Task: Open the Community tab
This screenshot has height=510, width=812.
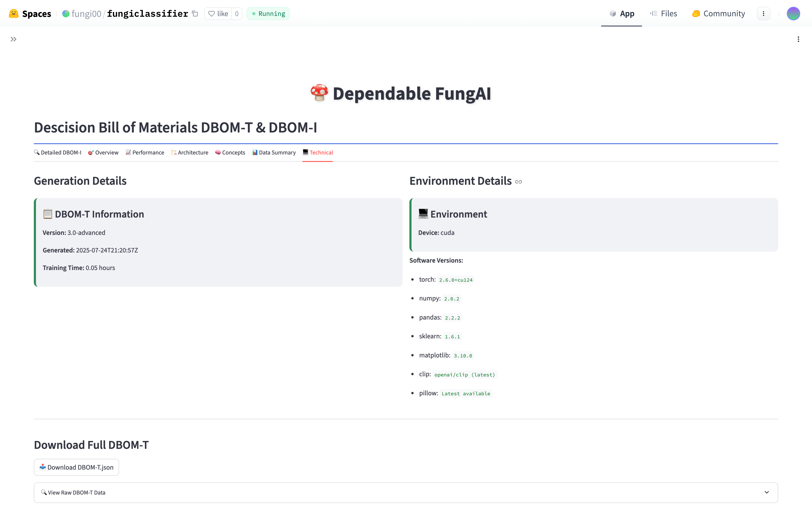Action: pyautogui.click(x=718, y=14)
